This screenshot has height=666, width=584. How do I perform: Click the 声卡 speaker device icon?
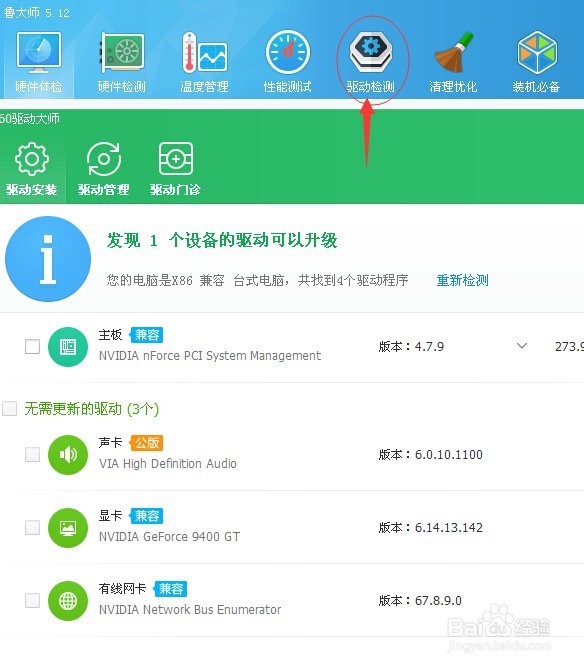(68, 454)
